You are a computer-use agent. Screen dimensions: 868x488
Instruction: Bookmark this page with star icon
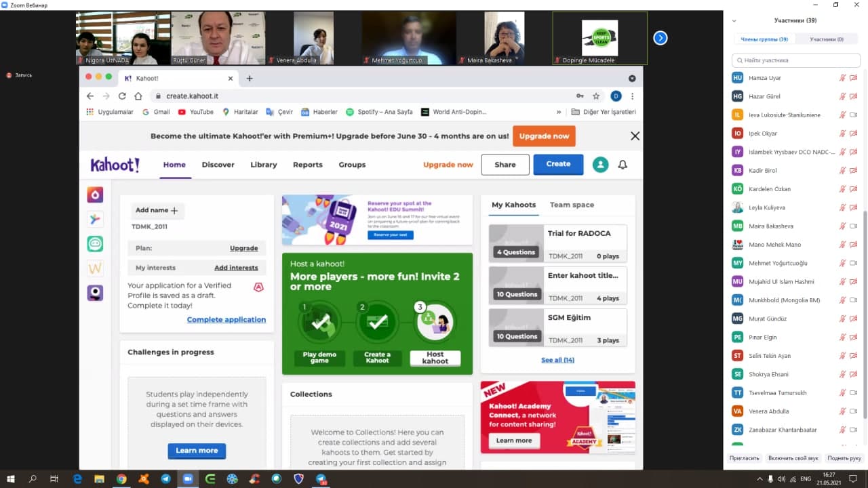click(x=596, y=96)
